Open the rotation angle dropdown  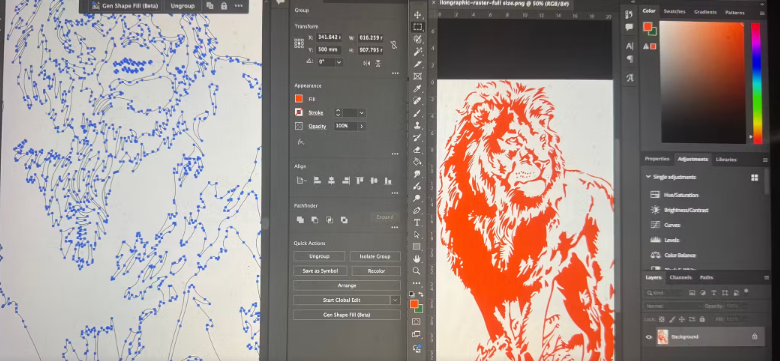point(339,62)
